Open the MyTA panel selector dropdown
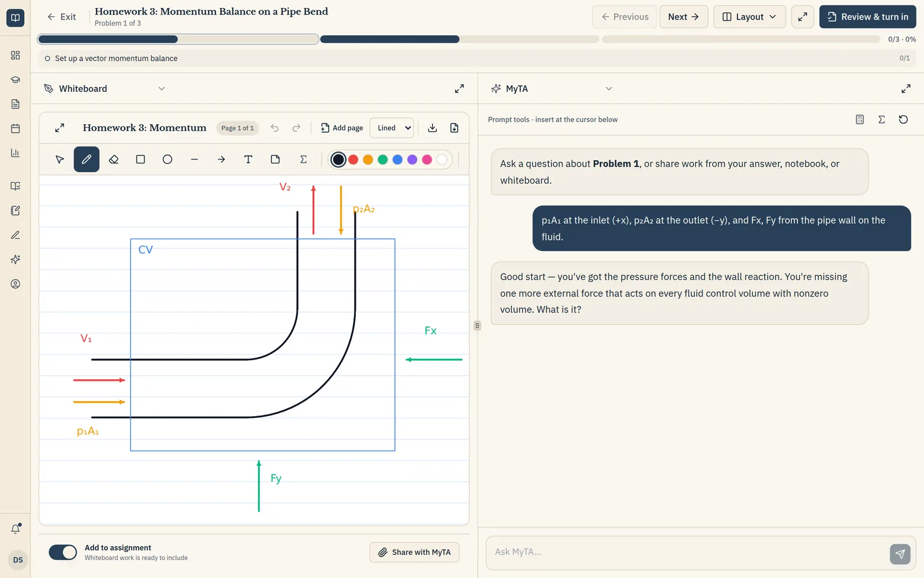Viewport: 924px width, 578px height. (x=552, y=88)
